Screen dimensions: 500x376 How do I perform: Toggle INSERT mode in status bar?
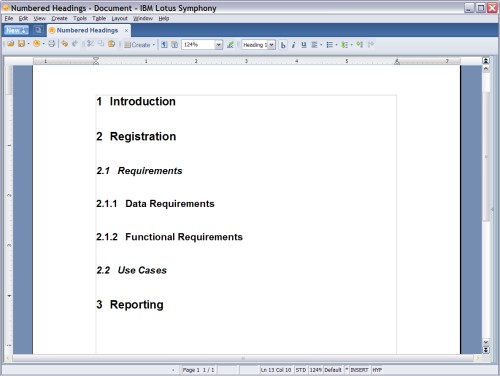[359, 370]
